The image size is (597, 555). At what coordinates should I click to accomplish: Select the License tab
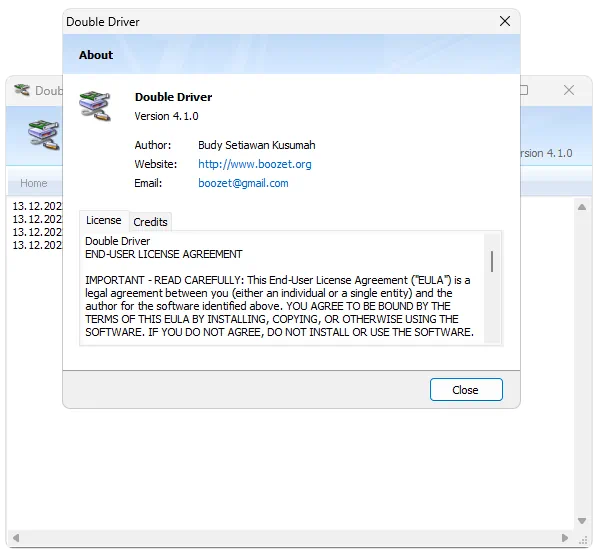pyautogui.click(x=104, y=220)
